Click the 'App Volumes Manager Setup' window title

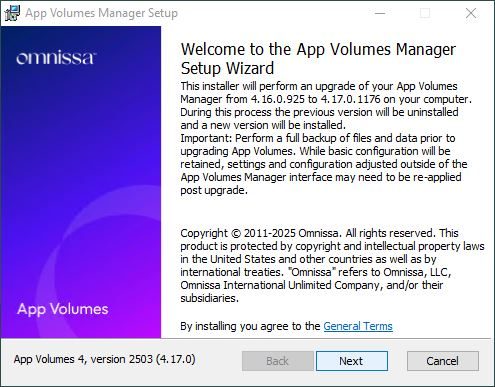coord(101,13)
